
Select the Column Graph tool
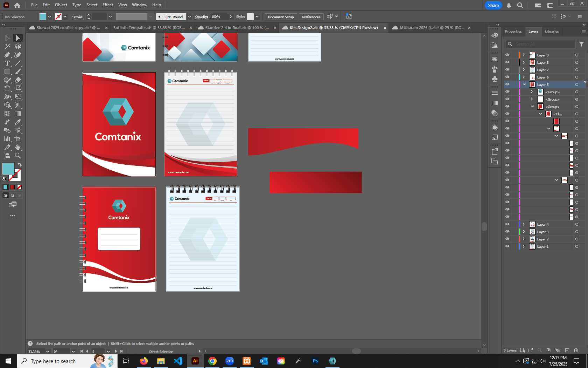click(7, 139)
